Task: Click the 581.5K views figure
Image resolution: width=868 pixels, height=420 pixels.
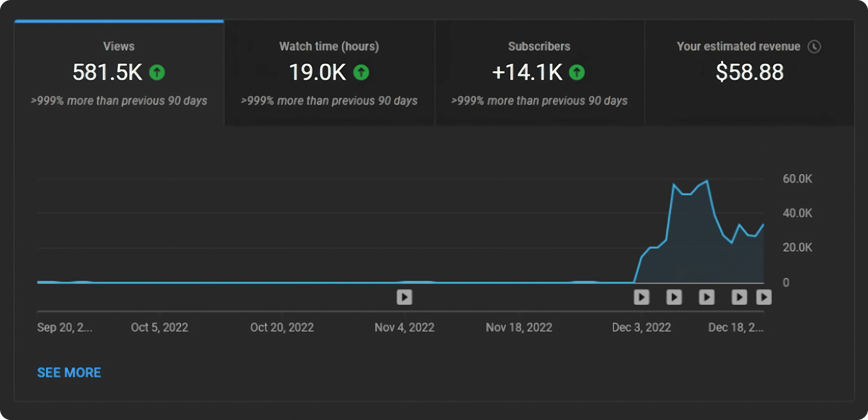Action: (x=108, y=72)
